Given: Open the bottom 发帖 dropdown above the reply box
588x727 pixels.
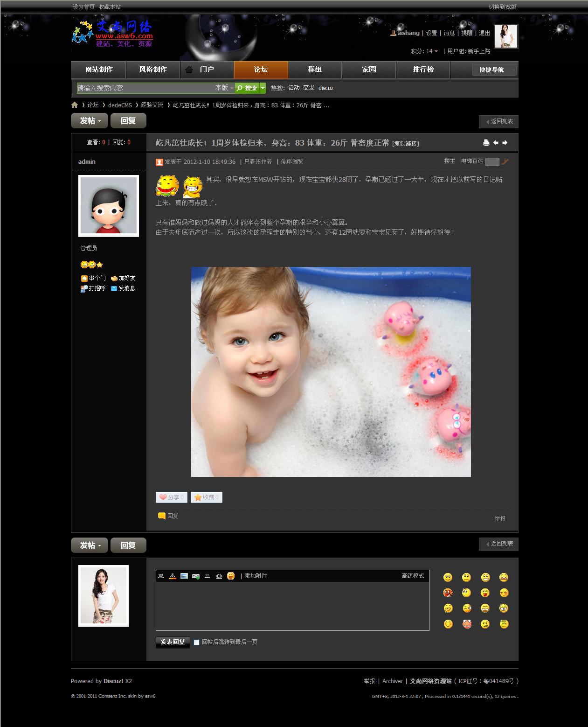Looking at the screenshot, I should click(90, 545).
